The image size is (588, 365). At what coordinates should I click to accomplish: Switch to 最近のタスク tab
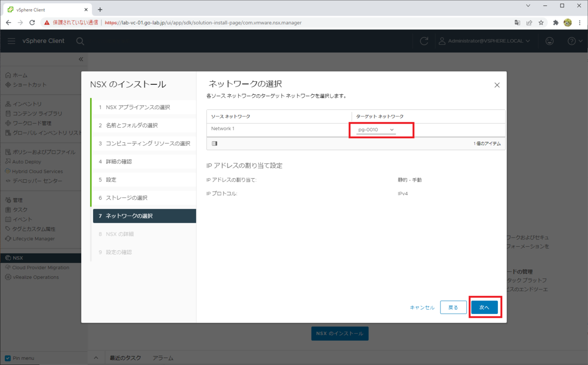pos(125,358)
